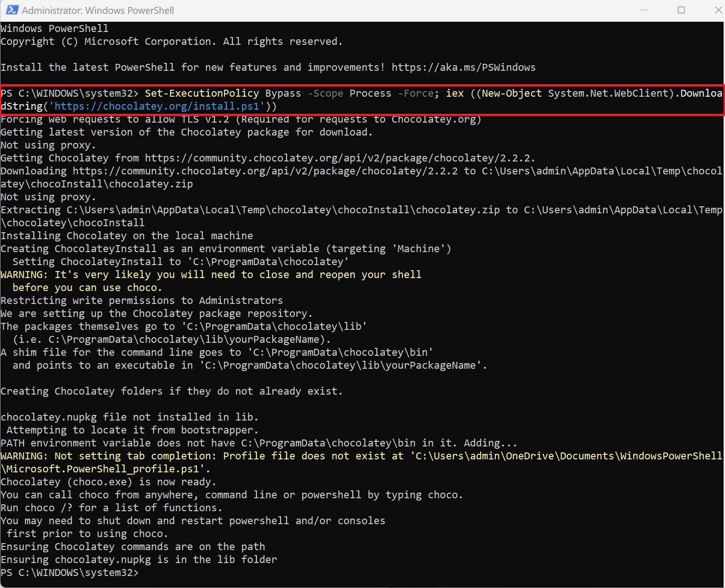Click 'Creating ChocolateyInstall as an environment variable' line
The width and height of the screenshot is (725, 588).
coord(226,249)
